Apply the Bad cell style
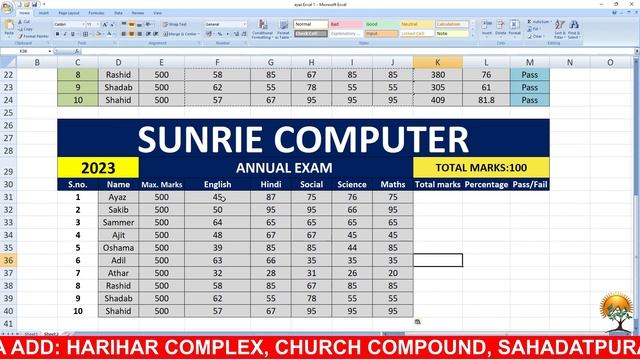 click(x=346, y=24)
